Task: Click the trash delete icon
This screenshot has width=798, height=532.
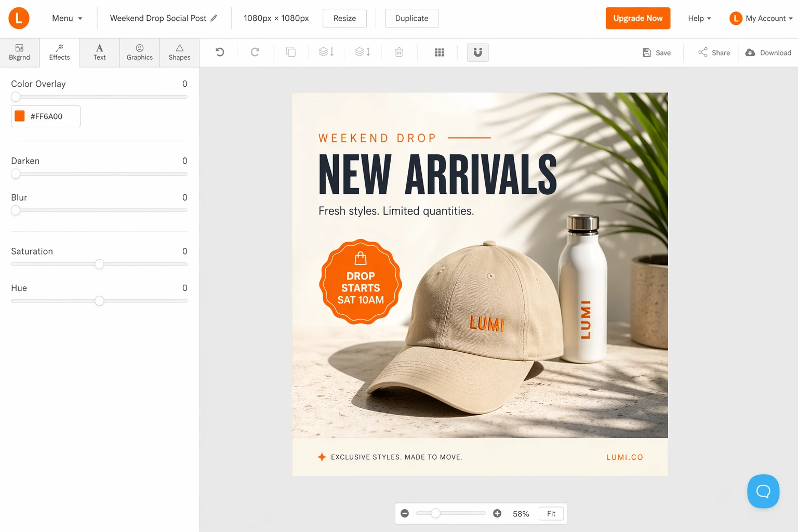Action: (x=399, y=52)
